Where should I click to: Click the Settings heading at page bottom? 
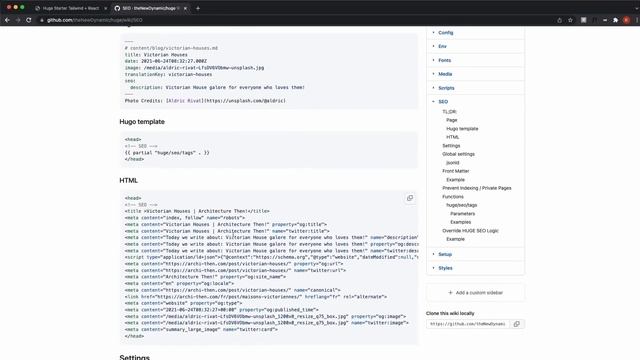135,357
